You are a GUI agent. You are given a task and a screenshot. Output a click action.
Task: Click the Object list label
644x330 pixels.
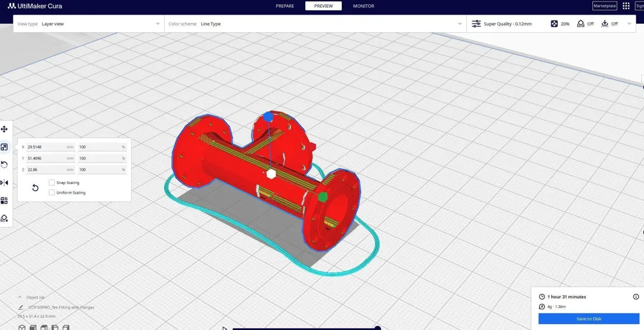pyautogui.click(x=36, y=297)
